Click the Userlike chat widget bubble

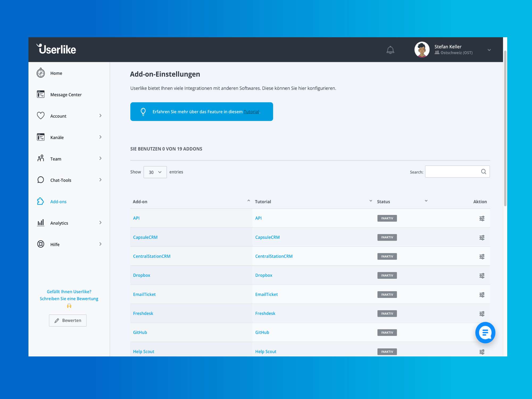(x=485, y=332)
